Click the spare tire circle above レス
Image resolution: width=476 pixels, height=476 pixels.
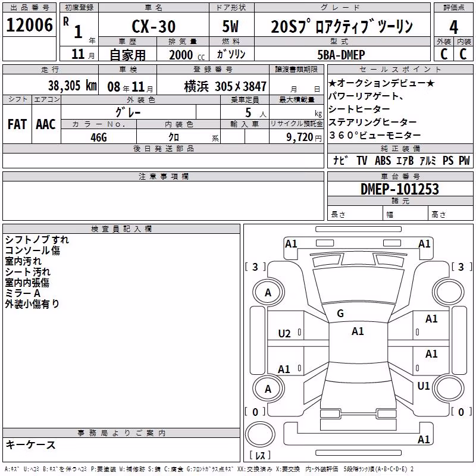(260, 434)
